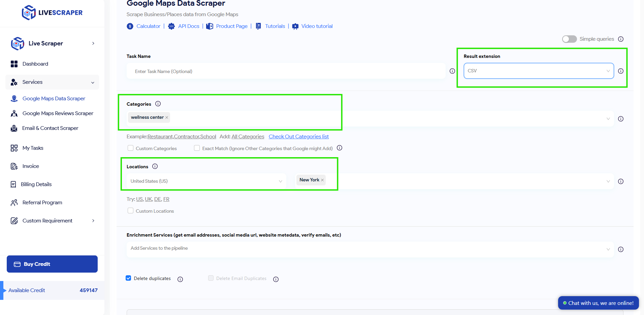Click the Task Name input field

286,71
